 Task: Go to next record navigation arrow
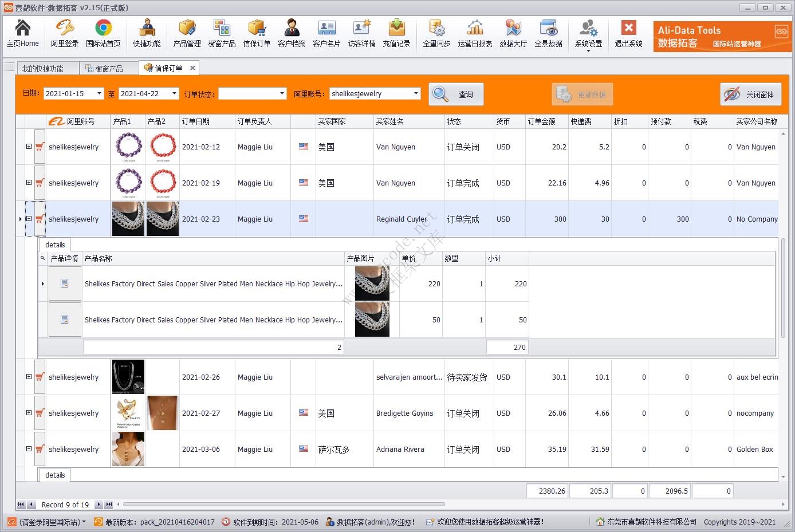[x=99, y=505]
